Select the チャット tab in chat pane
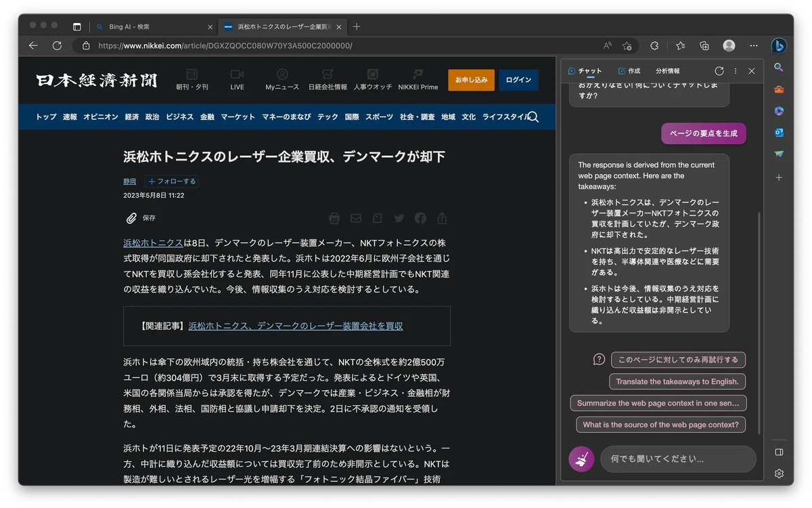This screenshot has height=508, width=812. 585,71
